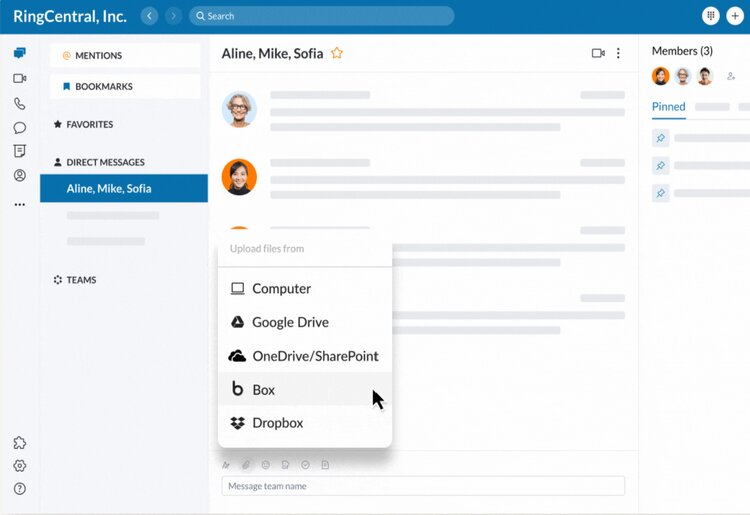
Task: Switch to the Pinned tab
Action: (668, 107)
